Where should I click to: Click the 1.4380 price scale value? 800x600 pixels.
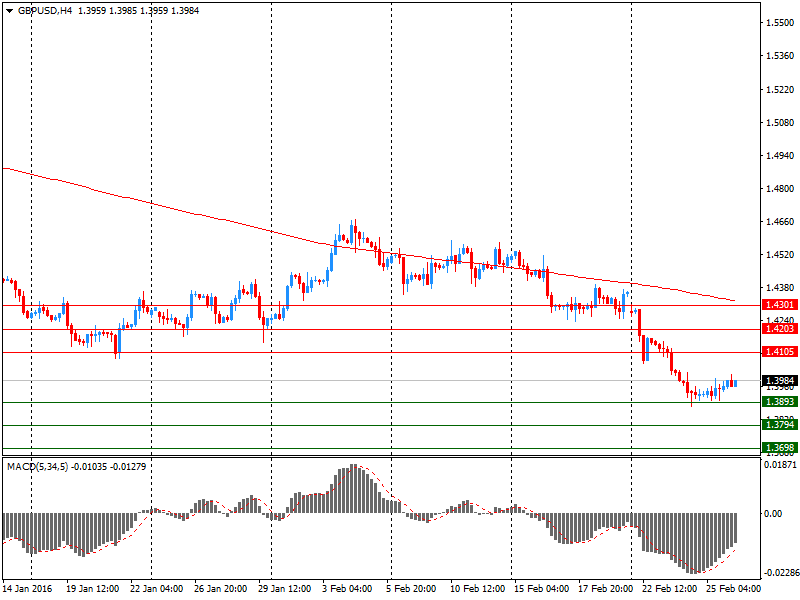click(781, 288)
